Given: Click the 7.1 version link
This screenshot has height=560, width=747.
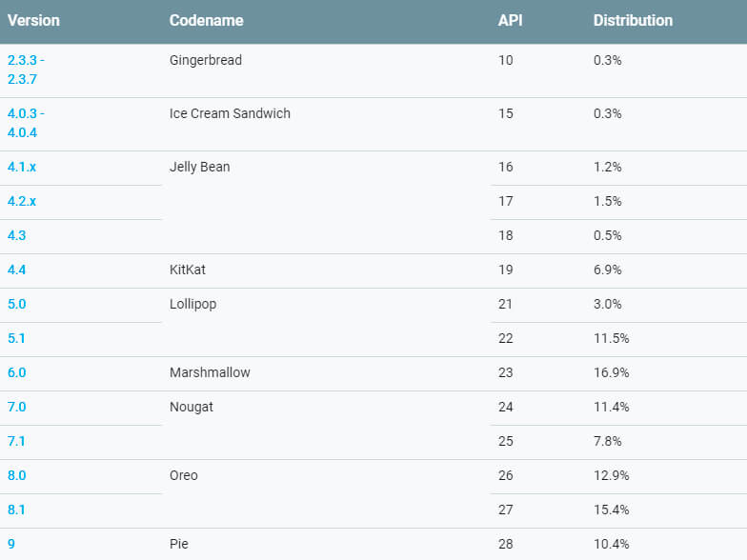Looking at the screenshot, I should pos(17,441).
